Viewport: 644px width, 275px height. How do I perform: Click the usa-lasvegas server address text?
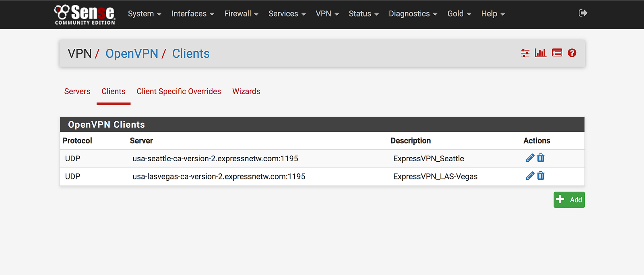point(219,176)
